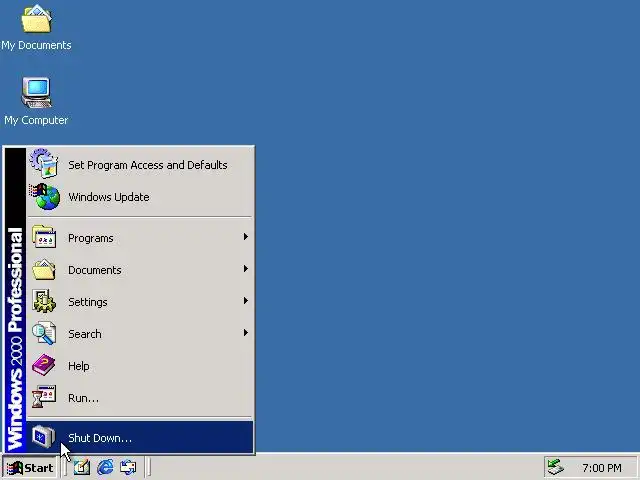Click the Show Desktop quick launch icon

[82, 467]
